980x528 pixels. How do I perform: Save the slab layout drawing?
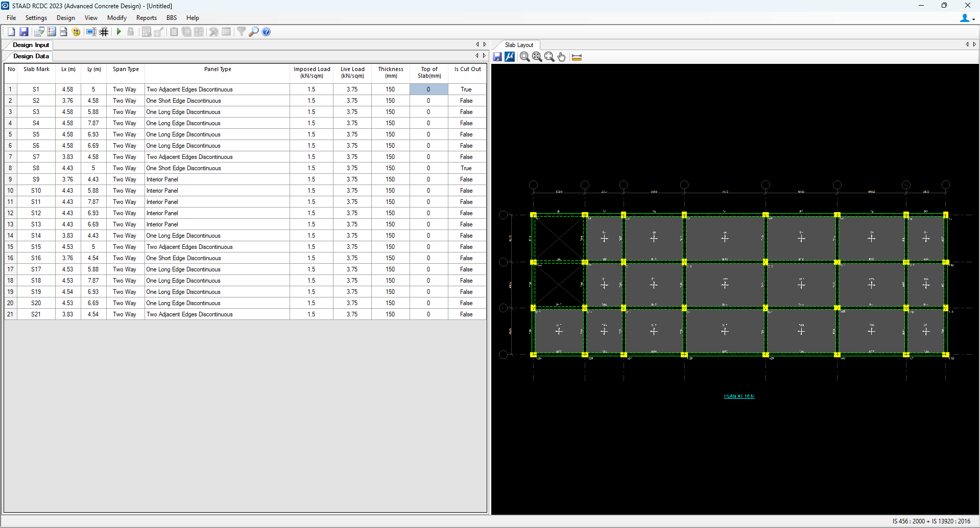click(x=497, y=57)
